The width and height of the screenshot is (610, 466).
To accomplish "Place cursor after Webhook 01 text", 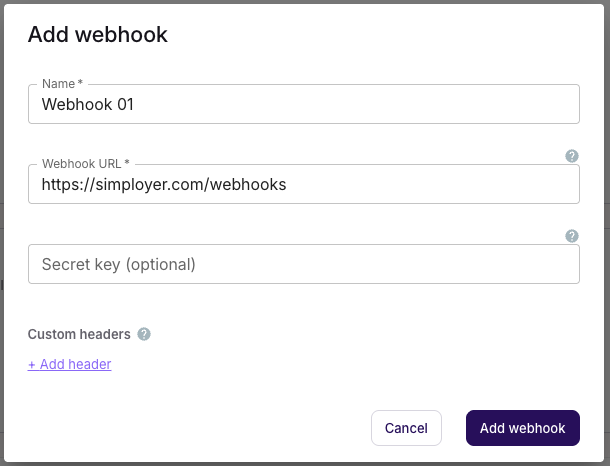I will click(134, 104).
